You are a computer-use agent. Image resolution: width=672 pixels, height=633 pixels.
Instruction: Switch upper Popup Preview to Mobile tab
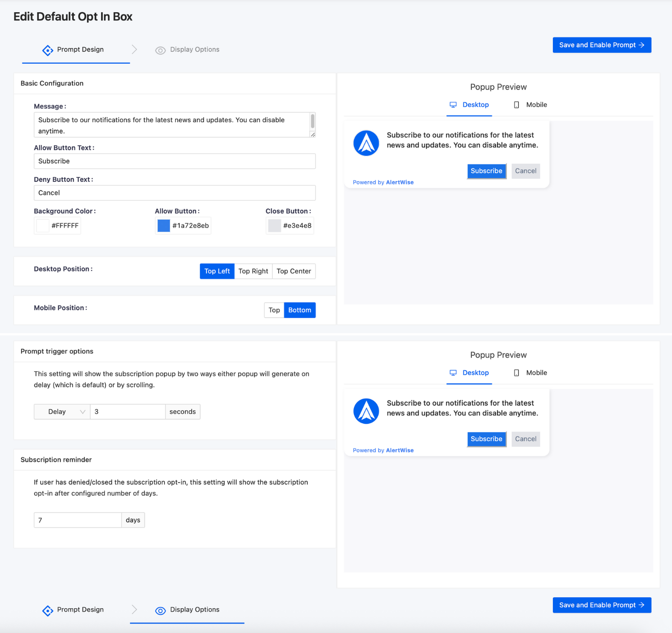530,105
